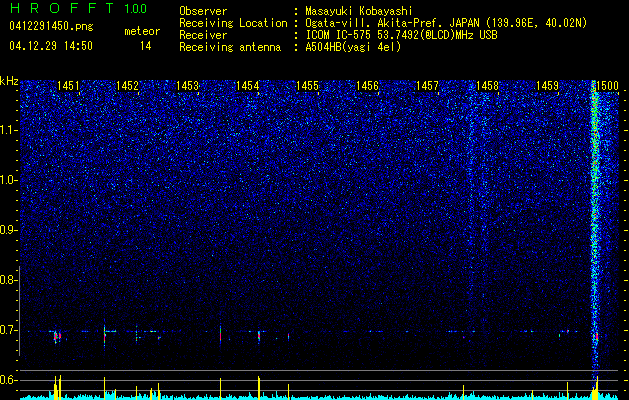Viewport: 629px width, 400px height.
Task: Click the meteor label
Action: (142, 31)
